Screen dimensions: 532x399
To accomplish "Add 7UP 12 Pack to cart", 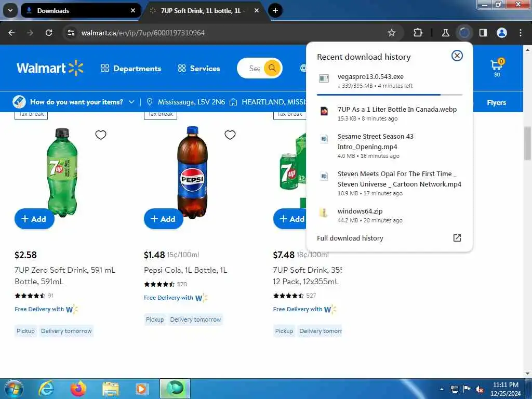I will click(x=290, y=219).
